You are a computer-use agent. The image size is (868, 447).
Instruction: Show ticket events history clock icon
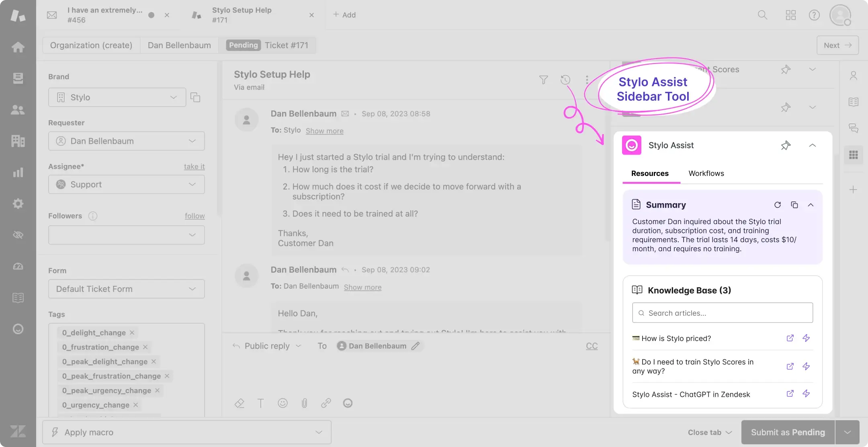[565, 80]
